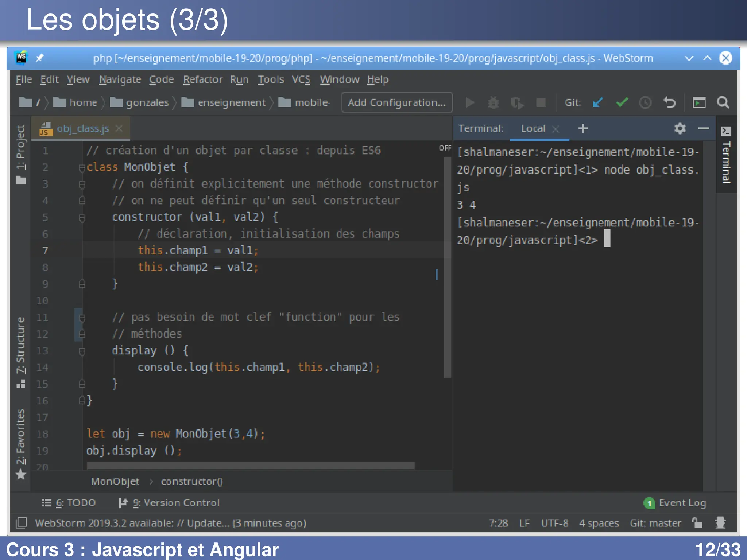The width and height of the screenshot is (747, 560).
Task: Open the Git: master branch dropdown
Action: (655, 523)
